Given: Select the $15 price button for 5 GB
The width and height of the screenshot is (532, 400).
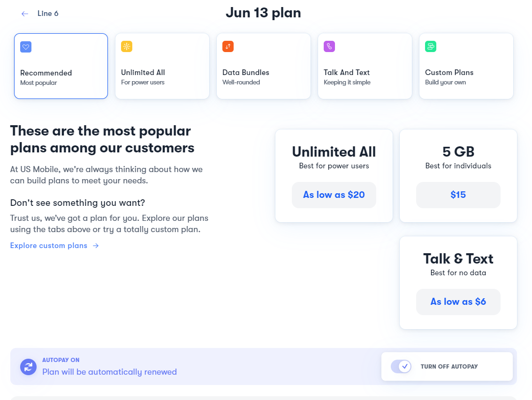Looking at the screenshot, I should [x=458, y=195].
